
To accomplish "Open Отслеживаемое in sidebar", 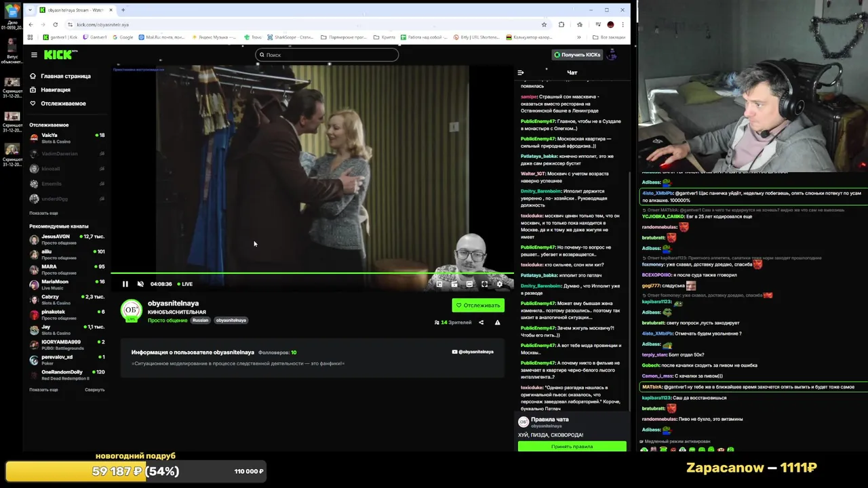I will [58, 103].
